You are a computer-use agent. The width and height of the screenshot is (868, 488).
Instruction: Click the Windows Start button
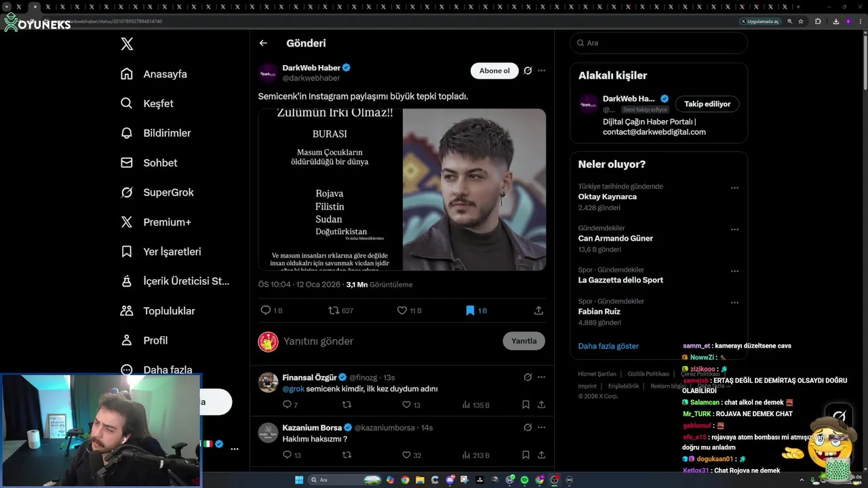(299, 480)
